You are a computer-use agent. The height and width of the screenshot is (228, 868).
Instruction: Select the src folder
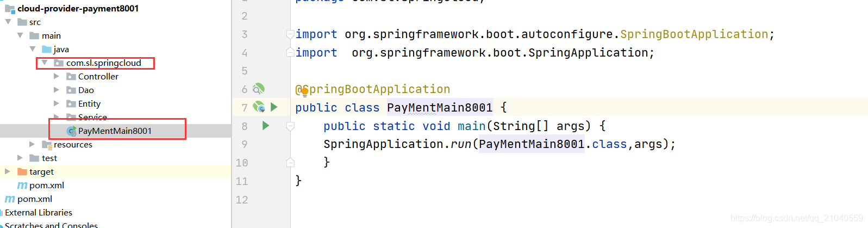pos(35,22)
